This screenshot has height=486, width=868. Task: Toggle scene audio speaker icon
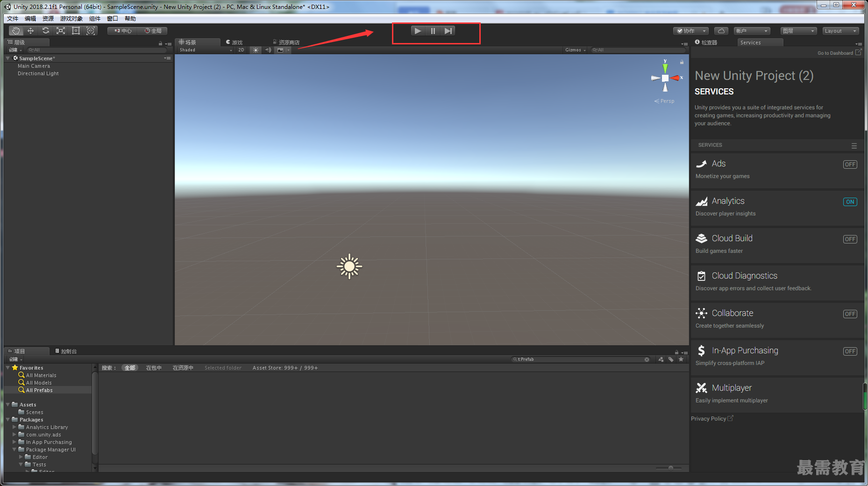[268, 50]
